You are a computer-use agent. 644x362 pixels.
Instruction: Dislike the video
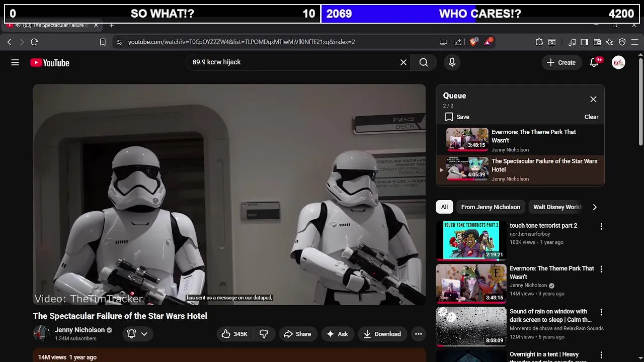264,334
